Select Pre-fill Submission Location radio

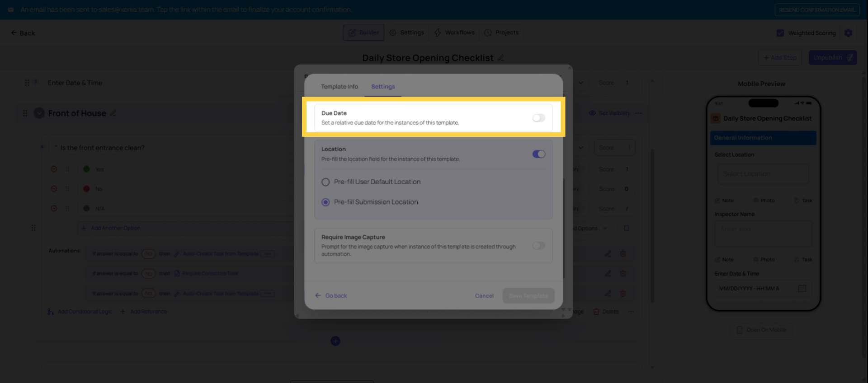click(x=325, y=202)
